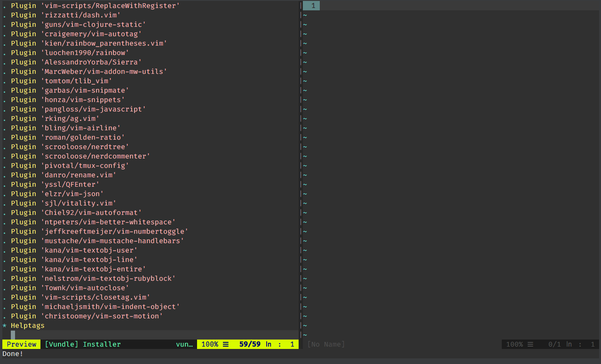Place cursor on 'danro/rename.vim' line
This screenshot has height=364, width=601.
point(59,175)
